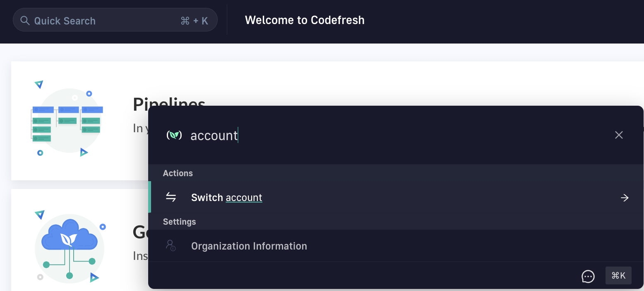Viewport: 644px width, 291px height.
Task: Click the Settings section header in palette
Action: [179, 222]
